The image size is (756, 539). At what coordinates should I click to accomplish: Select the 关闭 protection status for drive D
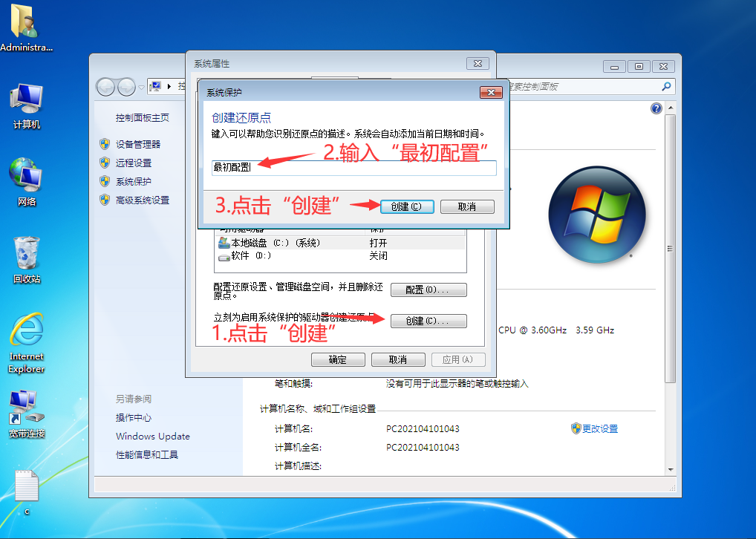[x=379, y=256]
